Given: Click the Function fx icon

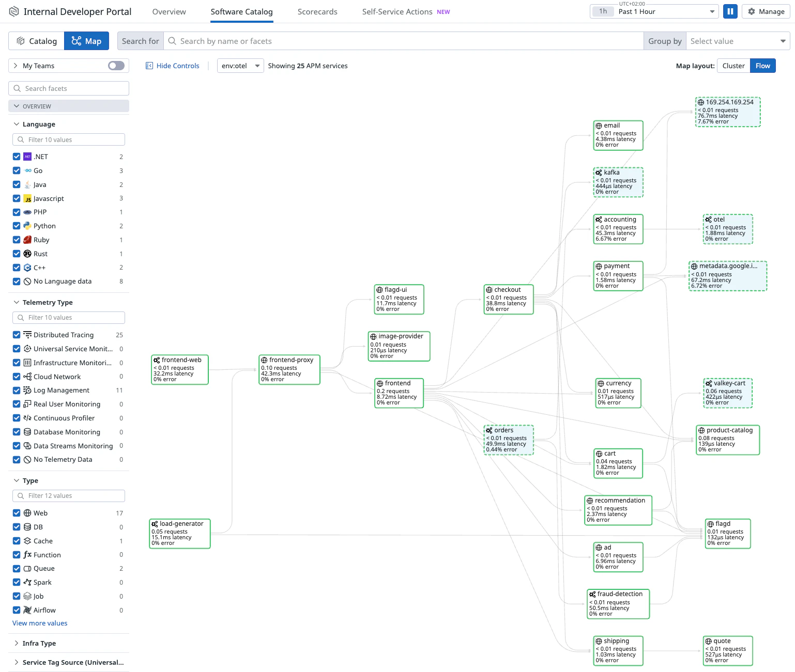Looking at the screenshot, I should (28, 555).
